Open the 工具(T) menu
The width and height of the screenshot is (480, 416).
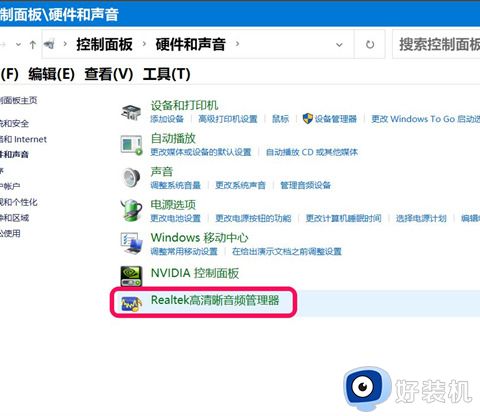click(x=166, y=74)
